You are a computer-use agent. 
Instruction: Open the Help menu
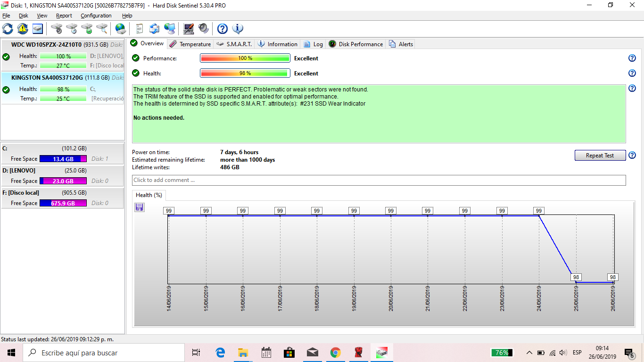coord(127,16)
